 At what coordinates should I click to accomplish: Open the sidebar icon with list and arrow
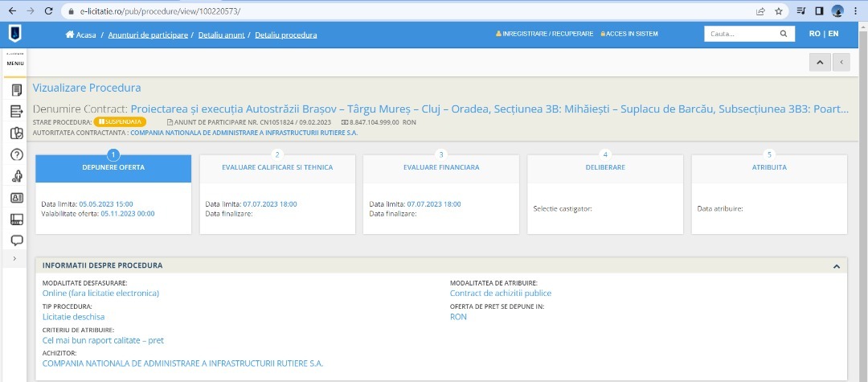(x=17, y=111)
